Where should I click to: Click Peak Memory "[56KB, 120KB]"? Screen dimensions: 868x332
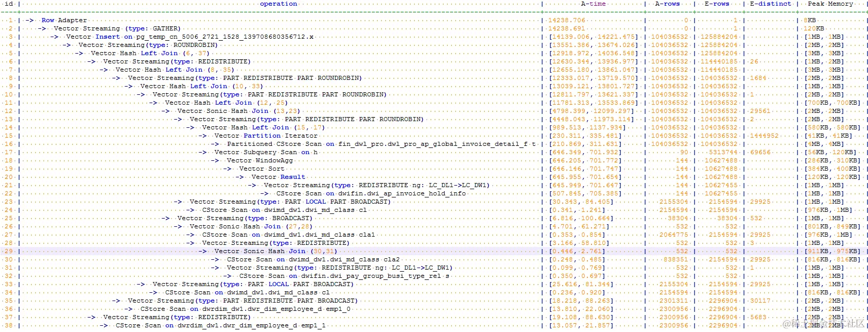(x=830, y=152)
